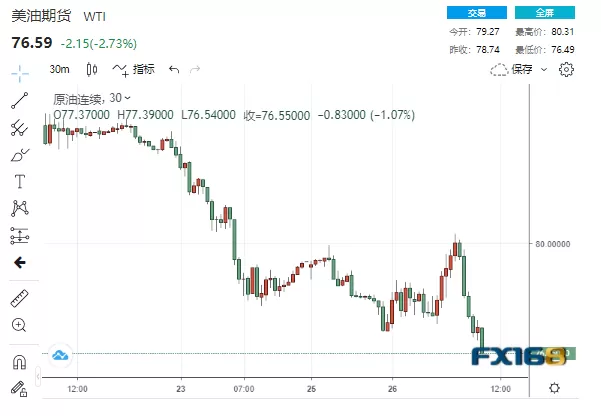Activate the zoom in tool

19,325
